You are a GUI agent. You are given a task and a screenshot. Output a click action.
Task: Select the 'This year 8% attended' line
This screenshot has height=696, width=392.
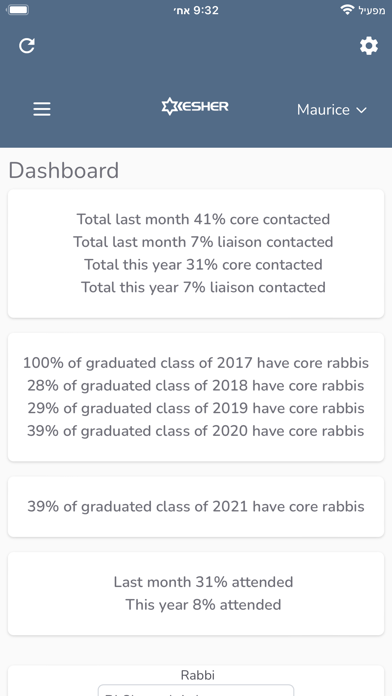pos(203,605)
